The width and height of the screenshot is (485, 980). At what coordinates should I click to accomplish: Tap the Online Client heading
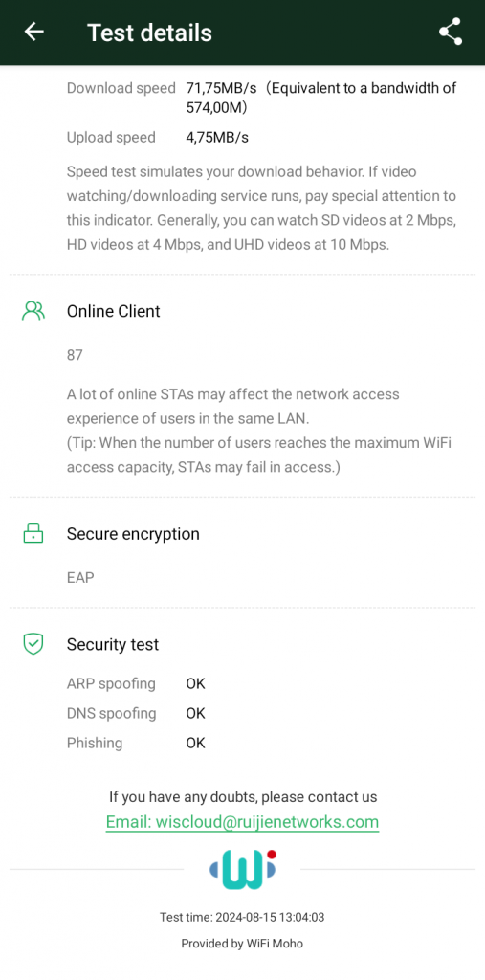(x=114, y=311)
